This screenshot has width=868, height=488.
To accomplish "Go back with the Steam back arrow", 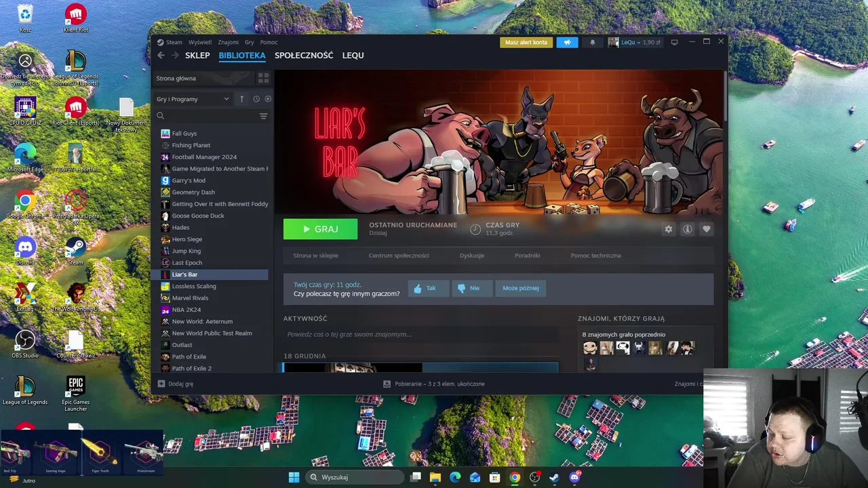I will 161,56.
